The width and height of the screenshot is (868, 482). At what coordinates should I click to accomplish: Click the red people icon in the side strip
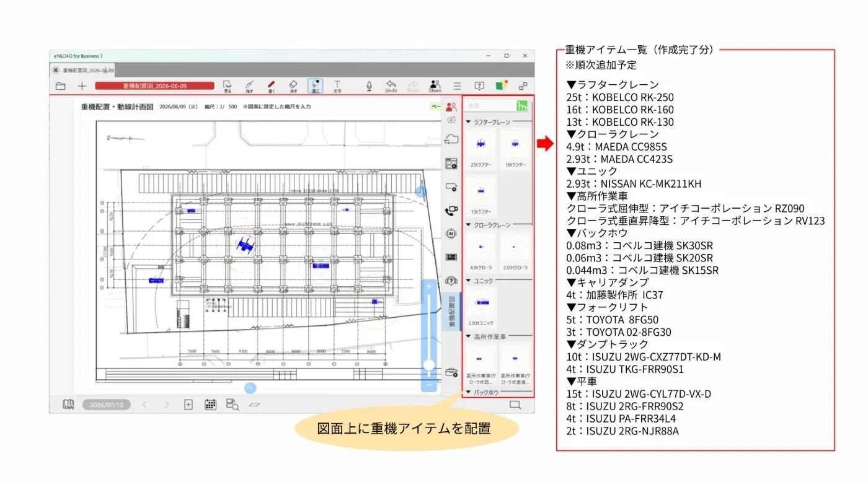coord(451,107)
